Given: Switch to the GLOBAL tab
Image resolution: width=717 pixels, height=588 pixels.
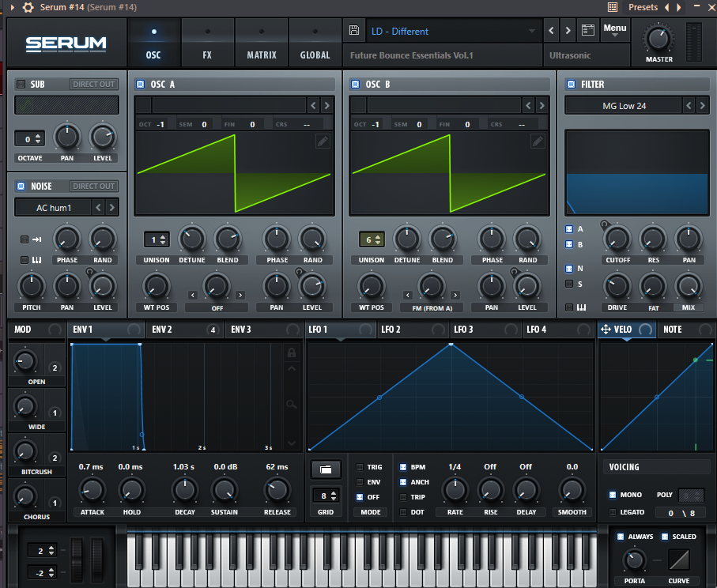Looking at the screenshot, I should 315,43.
